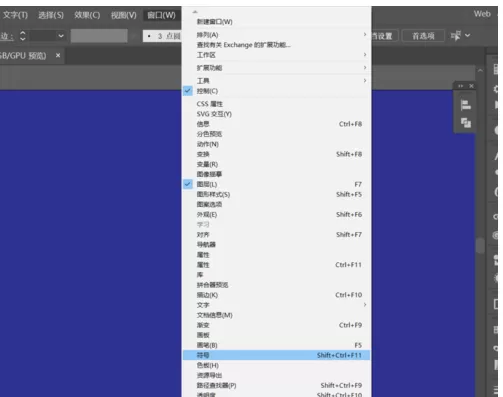Open 属性 entry with Ctrl+F11 shortcut
Image resolution: width=503 pixels, height=397 pixels.
click(277, 265)
